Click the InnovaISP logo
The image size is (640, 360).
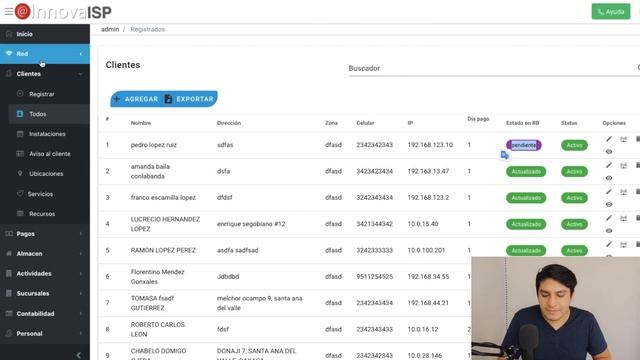tap(63, 12)
